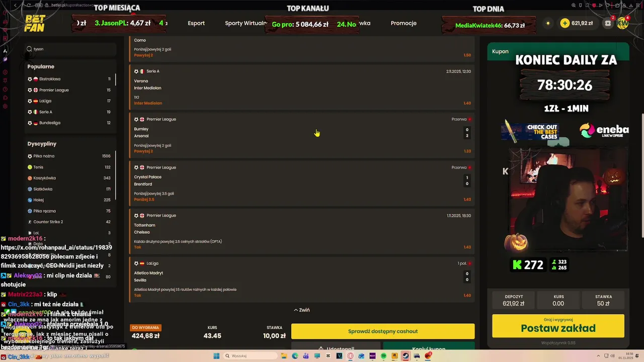The height and width of the screenshot is (362, 644).
Task: Open the Sporty Wirtualne menu item
Action: point(246,23)
